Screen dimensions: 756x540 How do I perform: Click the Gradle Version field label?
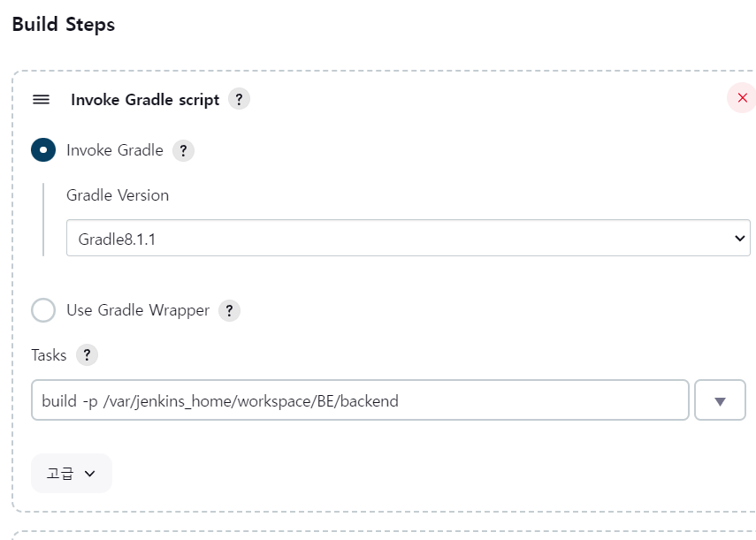118,195
